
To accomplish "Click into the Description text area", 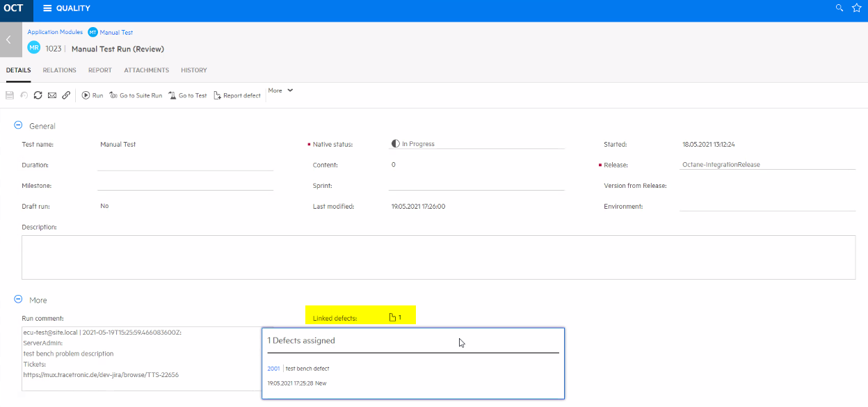I will tap(438, 257).
